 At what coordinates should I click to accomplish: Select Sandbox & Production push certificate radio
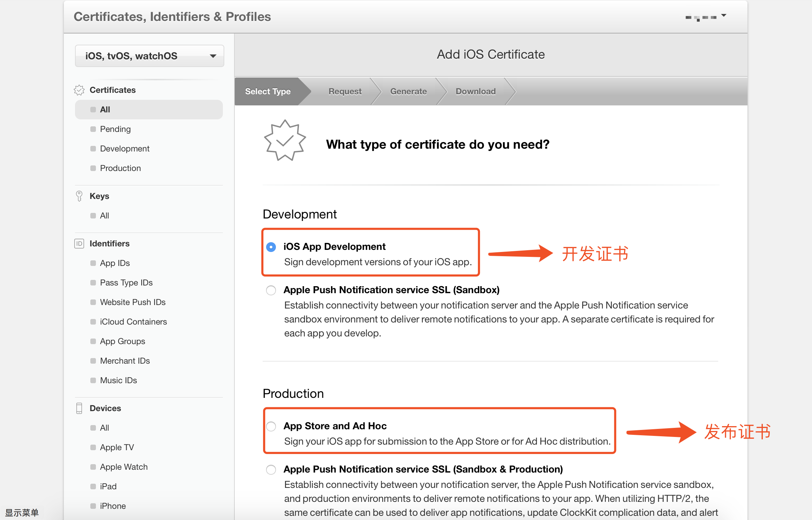click(x=271, y=470)
